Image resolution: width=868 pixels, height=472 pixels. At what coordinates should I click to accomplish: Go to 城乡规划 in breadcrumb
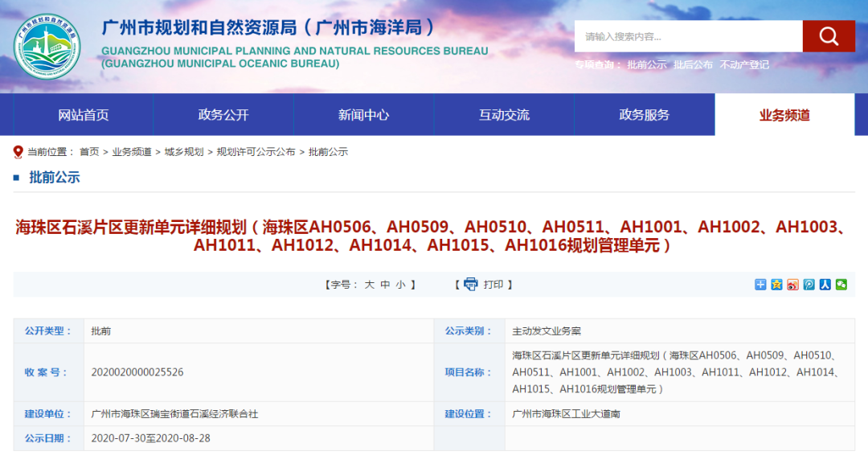[184, 152]
